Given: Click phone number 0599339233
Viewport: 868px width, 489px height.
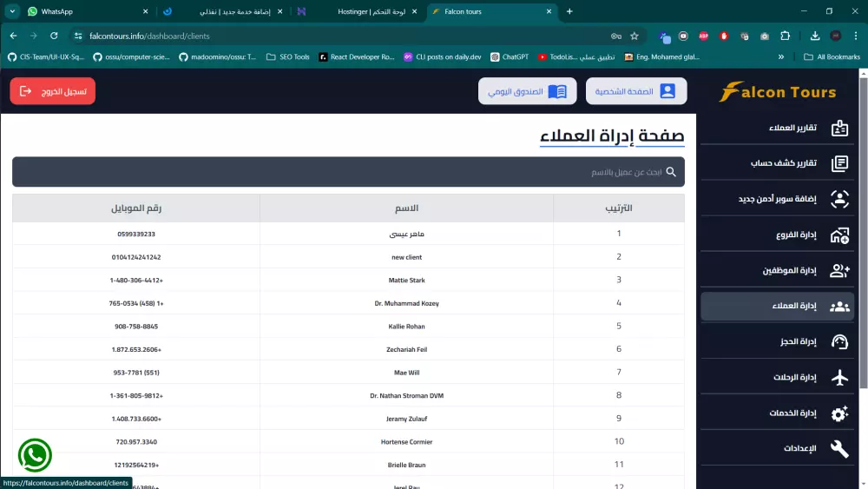Looking at the screenshot, I should (136, 234).
